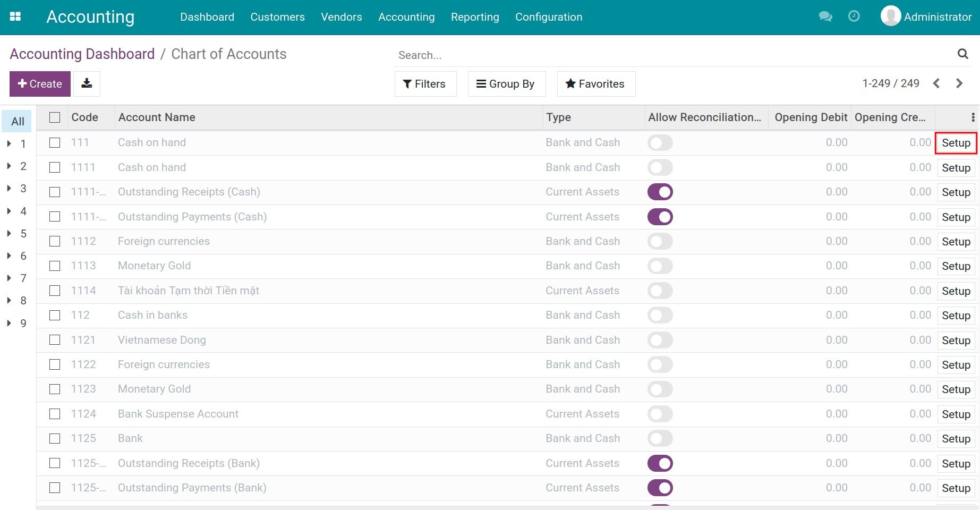Toggle reconciliation for Outstanding Payments (Bank)

(660, 488)
